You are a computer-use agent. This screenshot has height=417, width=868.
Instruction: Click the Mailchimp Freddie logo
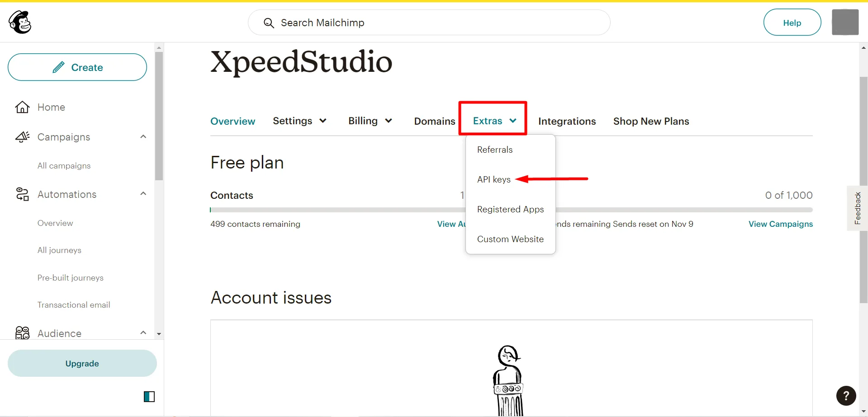point(20,22)
